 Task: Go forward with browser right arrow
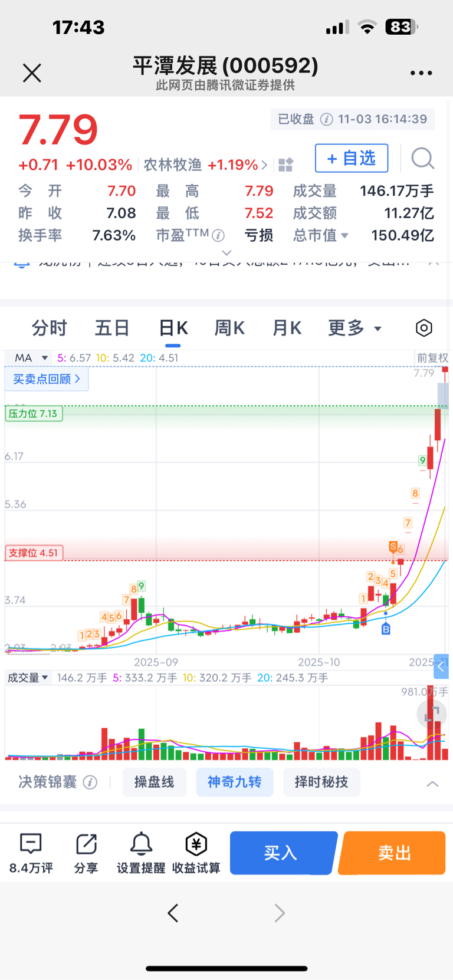(280, 913)
